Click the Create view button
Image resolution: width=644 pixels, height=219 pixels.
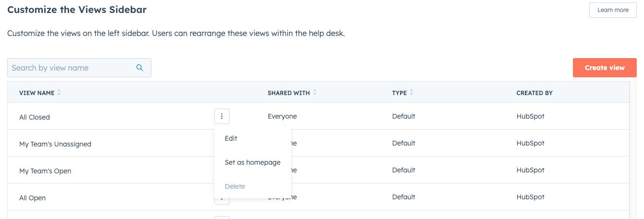click(605, 68)
